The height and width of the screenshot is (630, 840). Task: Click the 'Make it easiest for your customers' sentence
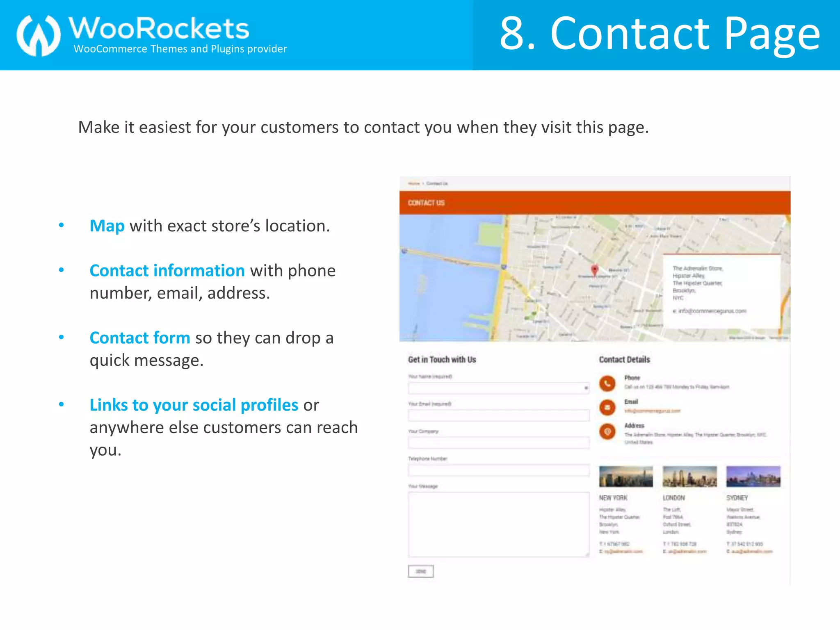363,128
